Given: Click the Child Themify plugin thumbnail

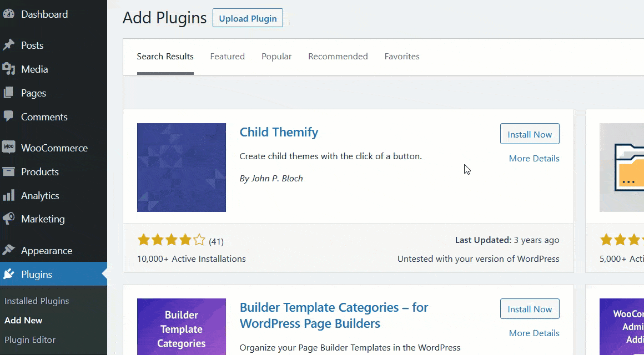Looking at the screenshot, I should coord(182,168).
